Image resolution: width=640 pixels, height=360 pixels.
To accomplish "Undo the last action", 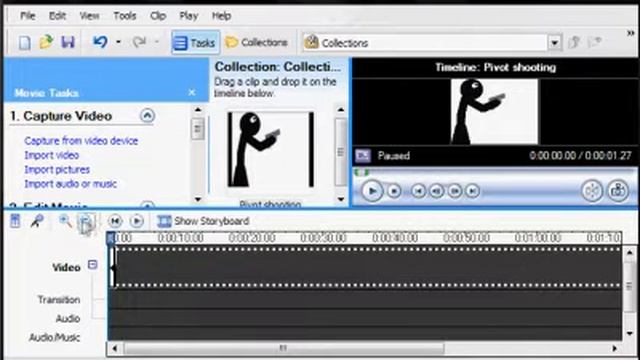I will (x=100, y=42).
